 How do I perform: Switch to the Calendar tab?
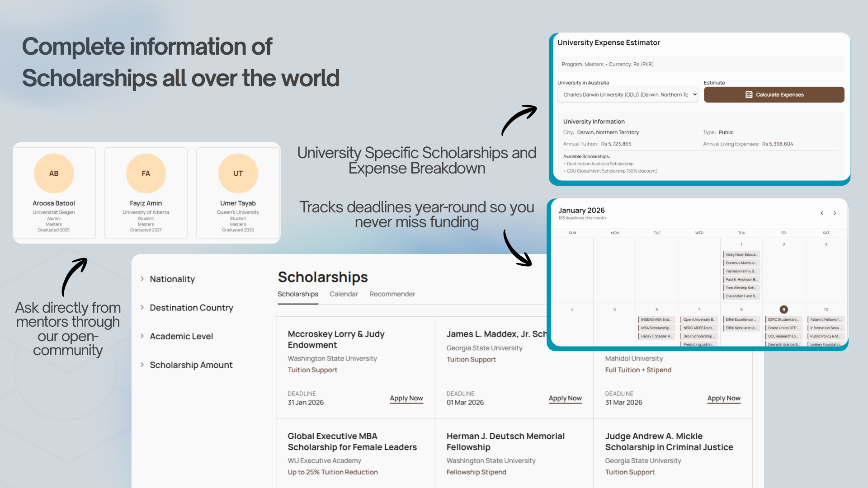click(344, 294)
